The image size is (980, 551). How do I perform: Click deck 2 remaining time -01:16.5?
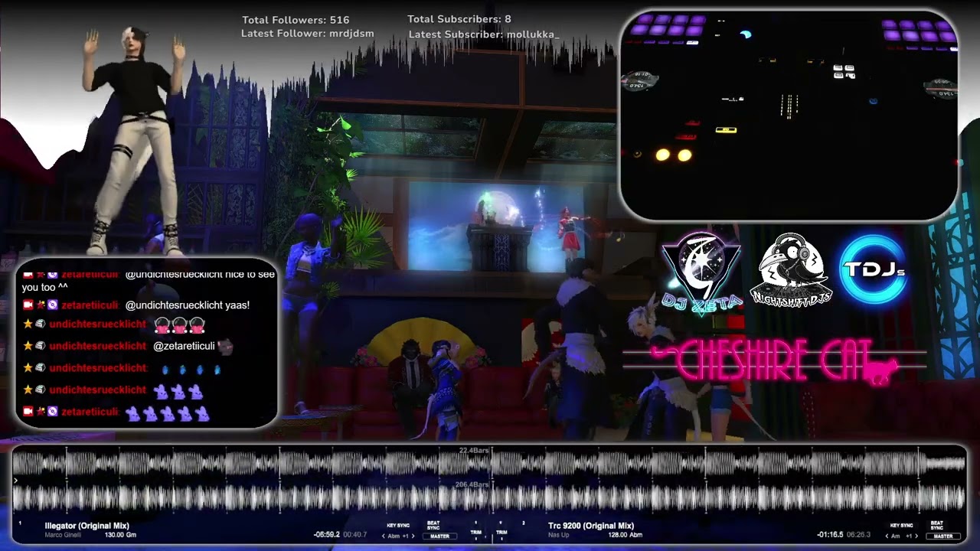tap(830, 535)
